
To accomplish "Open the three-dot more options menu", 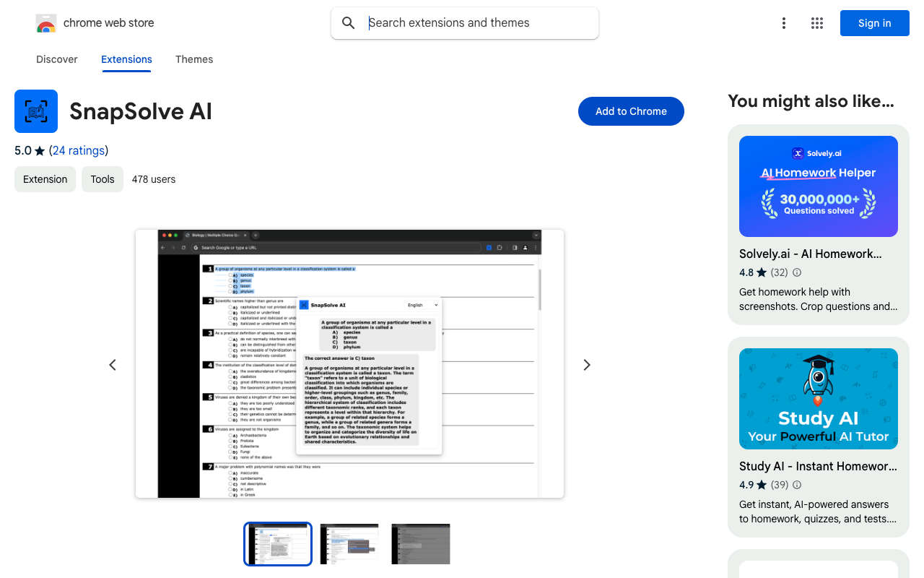I will click(784, 23).
